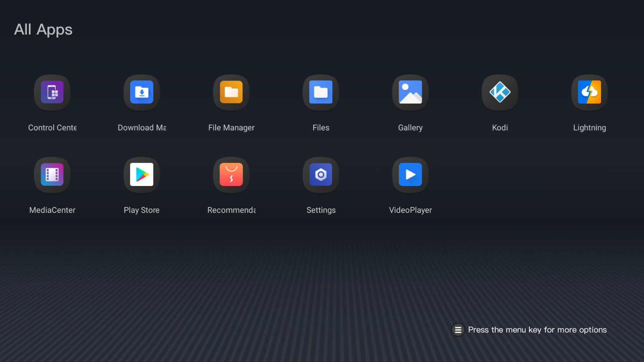Open the orange File Manager icon

click(x=231, y=92)
